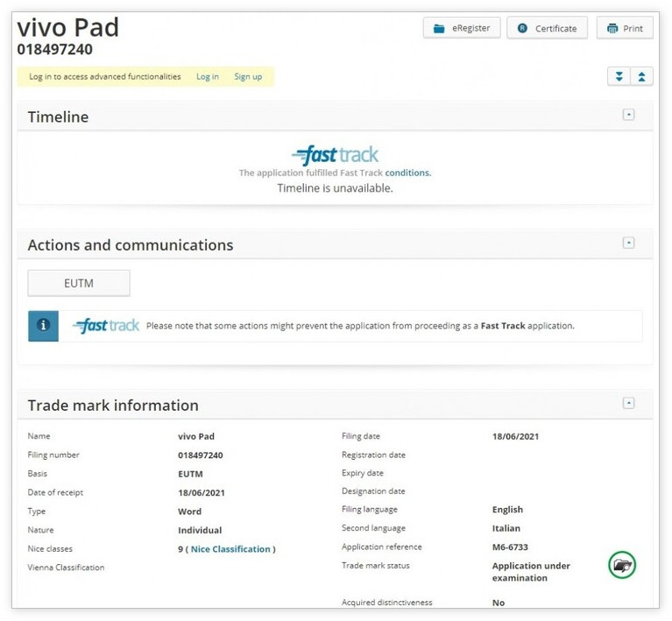Collapse the Timeline section
This screenshot has height=621, width=672.
click(628, 115)
